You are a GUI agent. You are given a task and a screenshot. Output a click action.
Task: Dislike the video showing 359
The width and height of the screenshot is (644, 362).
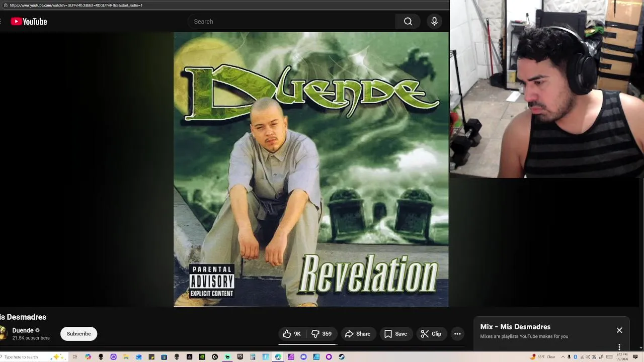[x=321, y=334]
